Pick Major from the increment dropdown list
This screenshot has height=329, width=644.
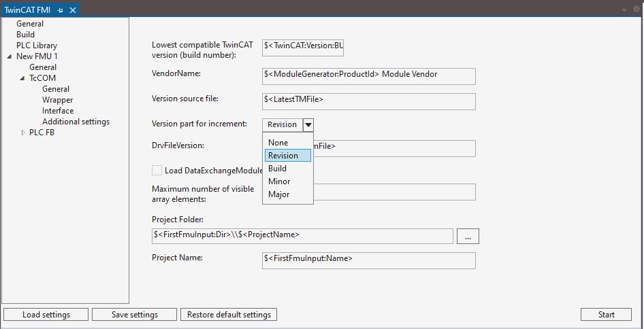[x=287, y=194]
